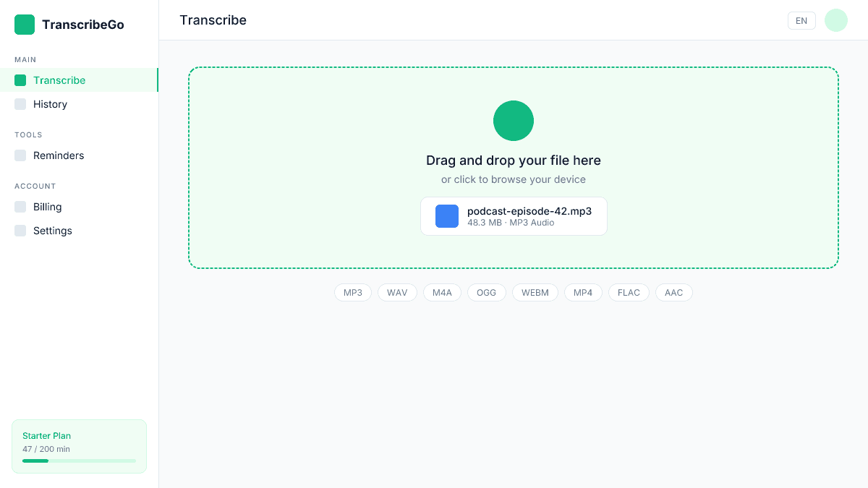Select the FLAC format chip
This screenshot has width=868, height=488.
[x=629, y=292]
